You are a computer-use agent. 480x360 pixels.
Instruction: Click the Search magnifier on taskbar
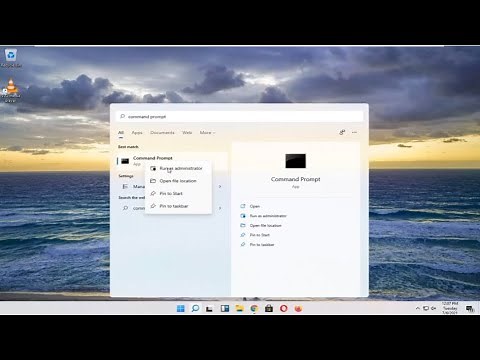pos(195,308)
